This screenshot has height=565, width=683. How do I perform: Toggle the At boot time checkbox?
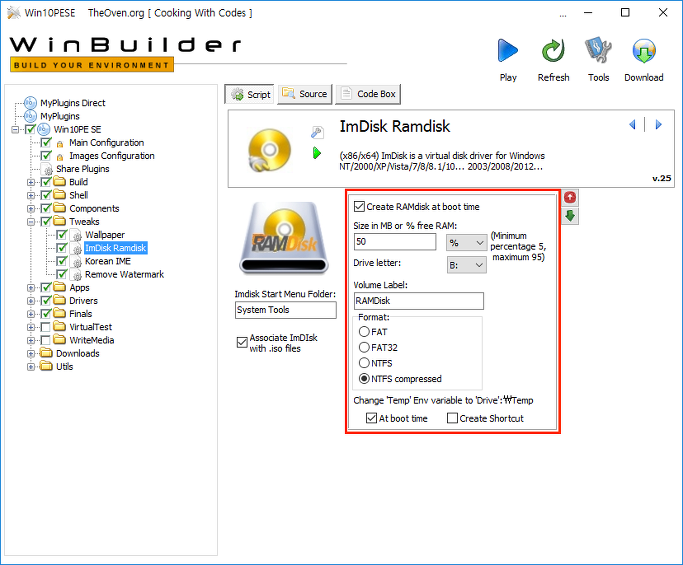tap(372, 418)
